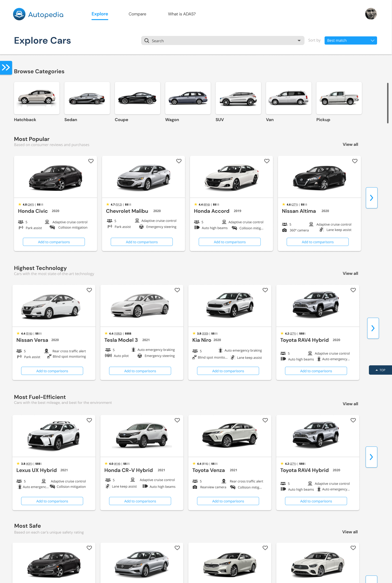The image size is (392, 583).
Task: Favorite the Honda Civic with heart icon
Action: [x=91, y=161]
